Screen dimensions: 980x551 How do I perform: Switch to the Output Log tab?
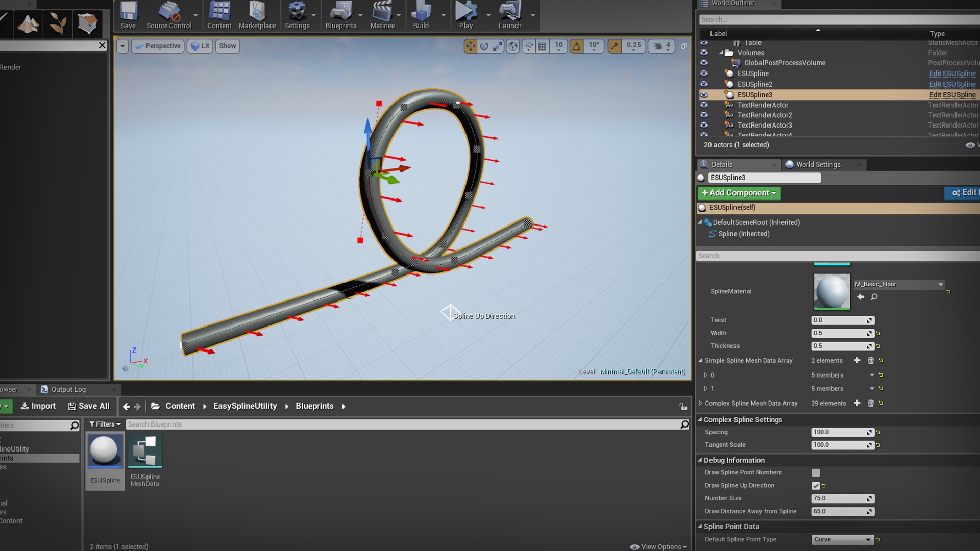(x=69, y=389)
